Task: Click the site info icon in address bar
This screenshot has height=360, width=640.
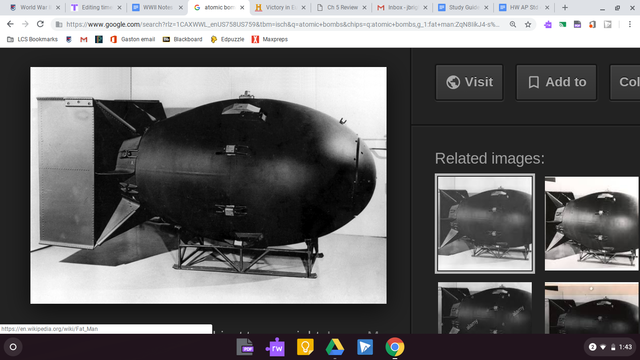Action: tap(59, 24)
